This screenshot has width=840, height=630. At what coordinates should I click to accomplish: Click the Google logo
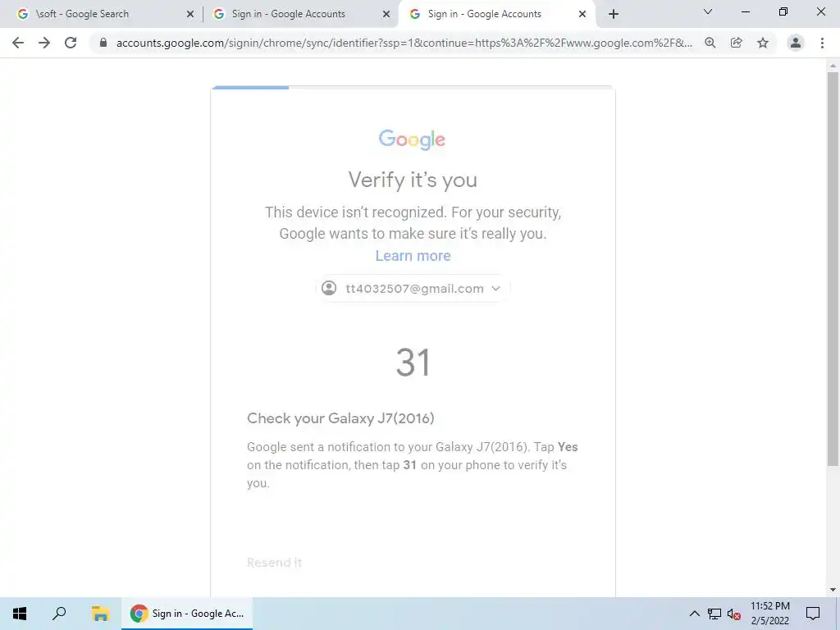coord(412,139)
